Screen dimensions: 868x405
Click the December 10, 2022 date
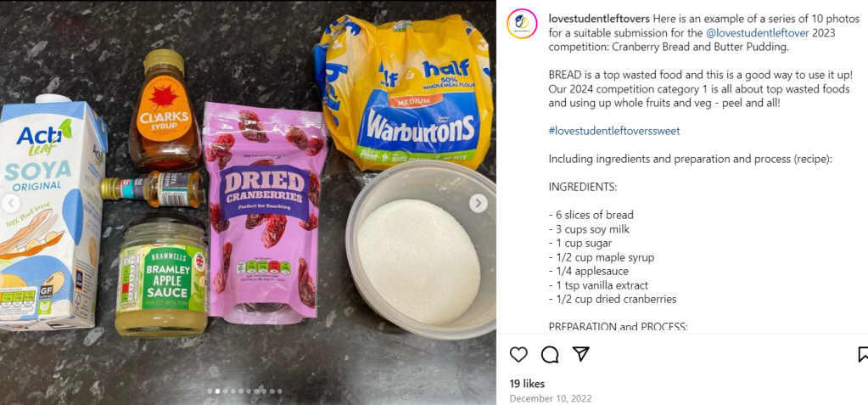point(551,398)
